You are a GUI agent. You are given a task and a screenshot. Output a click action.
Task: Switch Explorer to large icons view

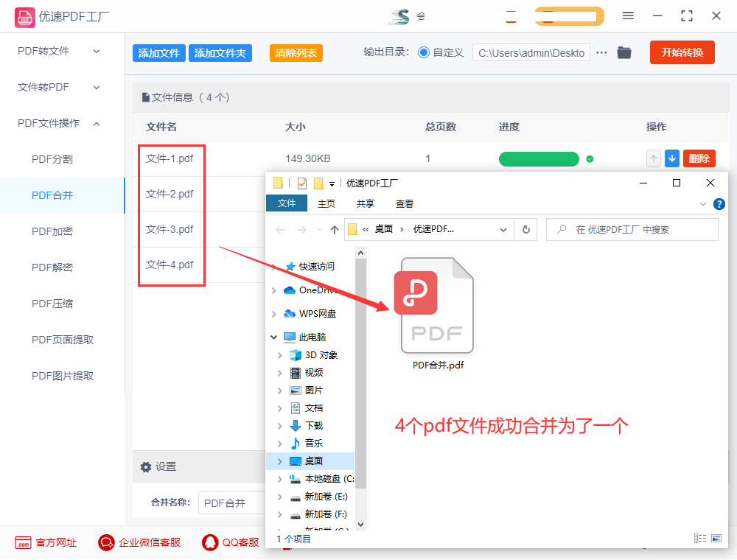pyautogui.click(x=716, y=539)
